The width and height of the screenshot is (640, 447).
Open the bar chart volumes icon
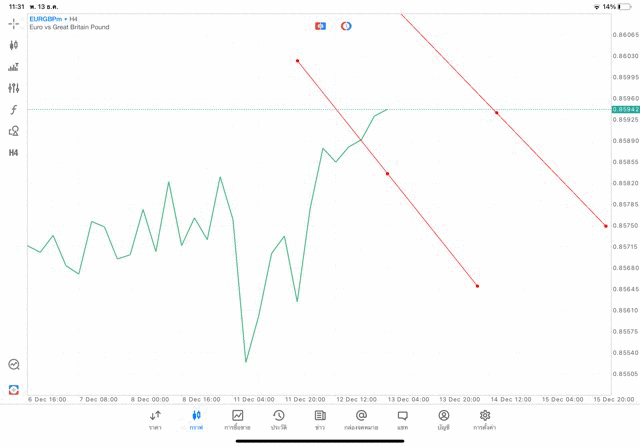click(14, 67)
